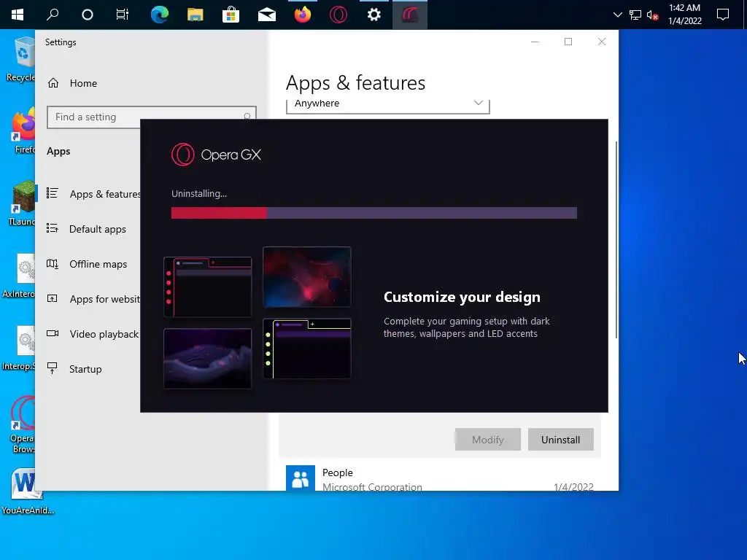Click the Find a setting search box
This screenshot has height=560, width=747.
pos(152,117)
